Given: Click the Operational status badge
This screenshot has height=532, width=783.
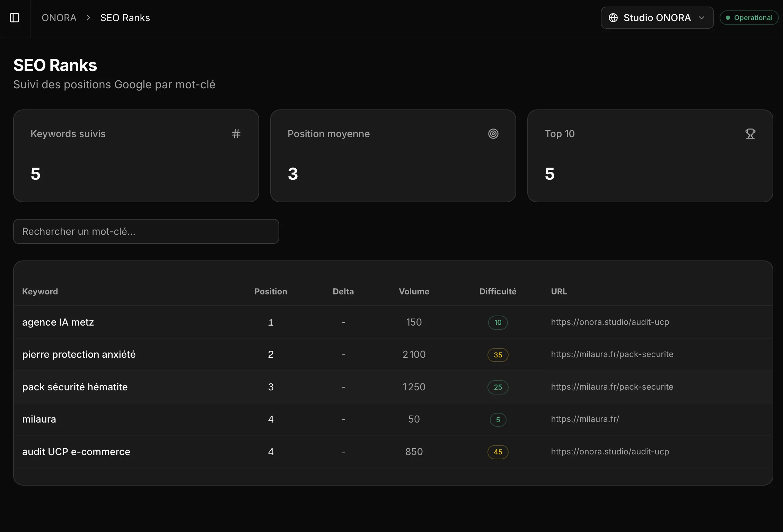Looking at the screenshot, I should (749, 17).
